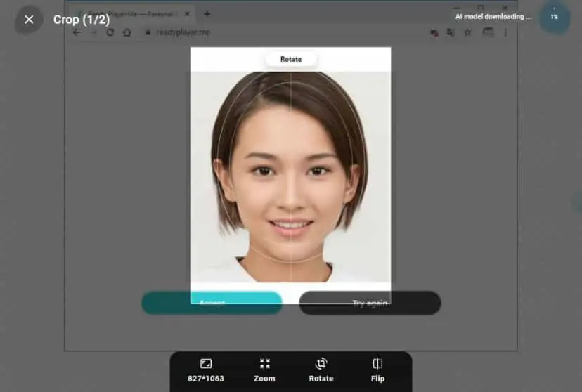The image size is (582, 392).
Task: Select the Zoom tool in bottom toolbar
Action: 264,370
